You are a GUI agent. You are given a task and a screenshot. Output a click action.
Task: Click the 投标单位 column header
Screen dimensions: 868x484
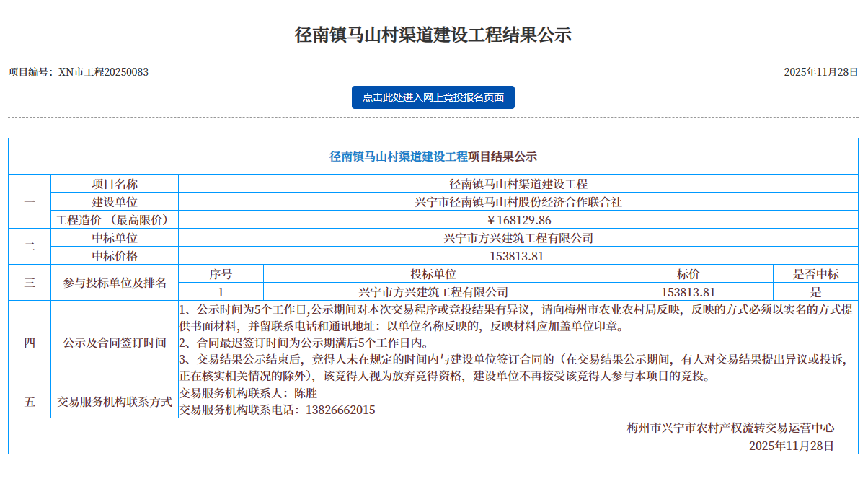coord(433,274)
